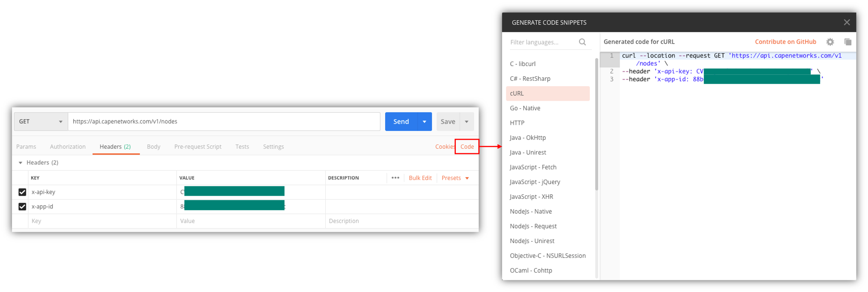The image size is (868, 292).
Task: Open the Save button dropdown arrow
Action: [466, 121]
